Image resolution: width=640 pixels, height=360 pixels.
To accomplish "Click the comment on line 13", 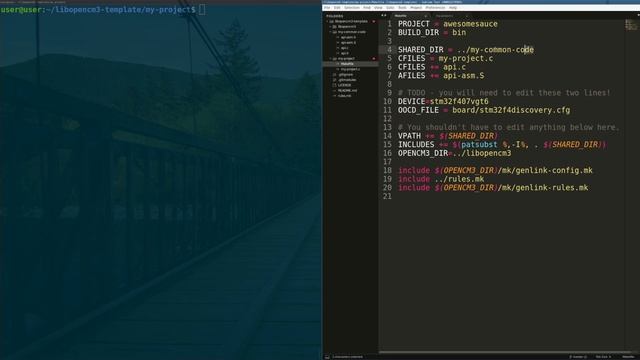I will tap(509, 127).
